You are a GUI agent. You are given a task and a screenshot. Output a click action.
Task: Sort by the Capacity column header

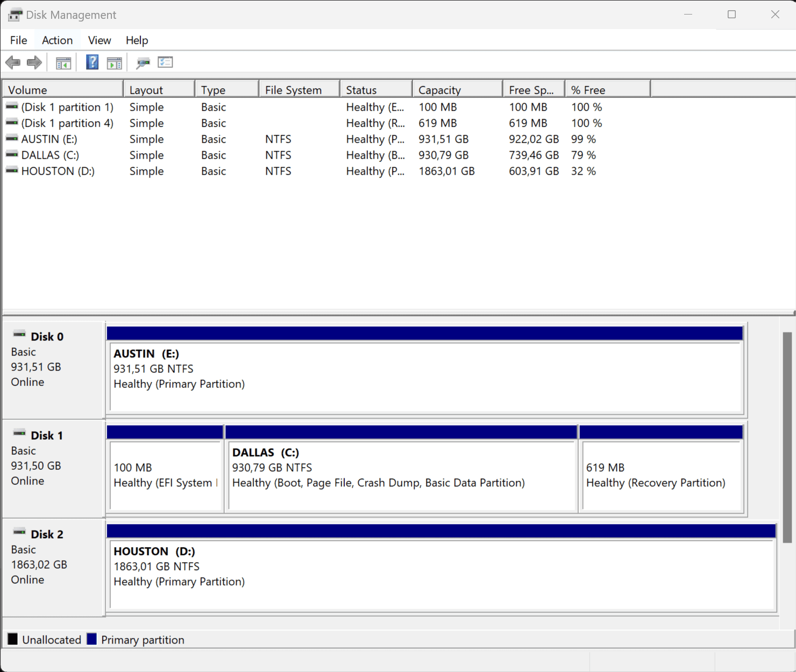[x=458, y=90]
